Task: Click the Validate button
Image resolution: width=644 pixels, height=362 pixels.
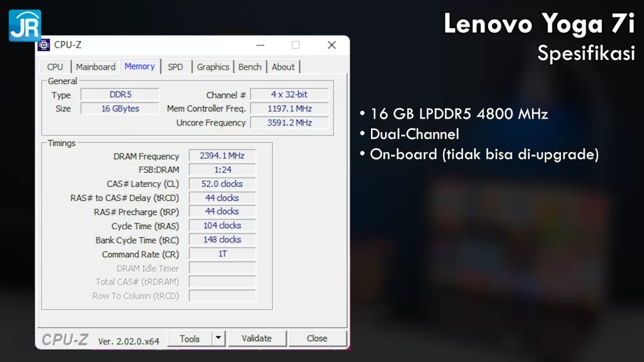Action: (x=257, y=339)
